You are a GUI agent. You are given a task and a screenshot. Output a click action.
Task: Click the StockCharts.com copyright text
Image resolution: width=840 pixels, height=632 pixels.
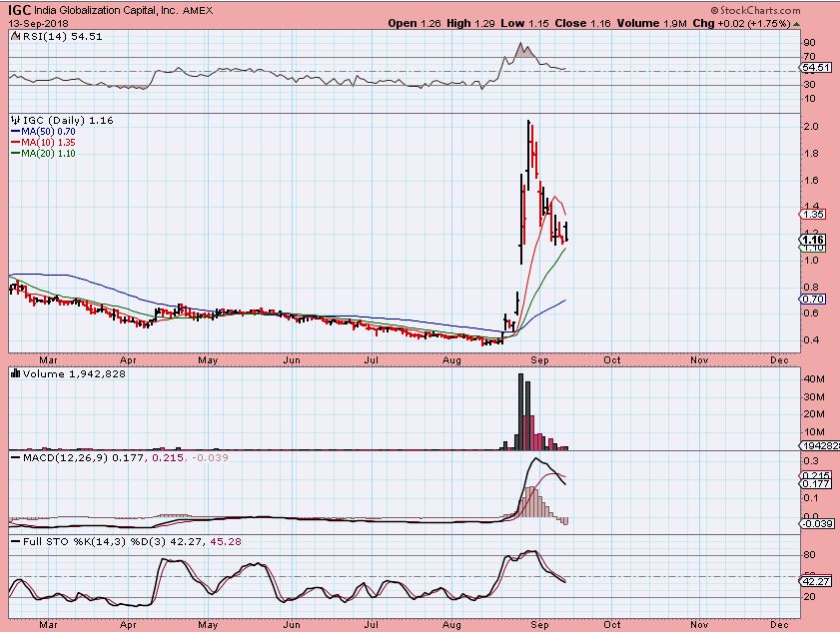756,10
